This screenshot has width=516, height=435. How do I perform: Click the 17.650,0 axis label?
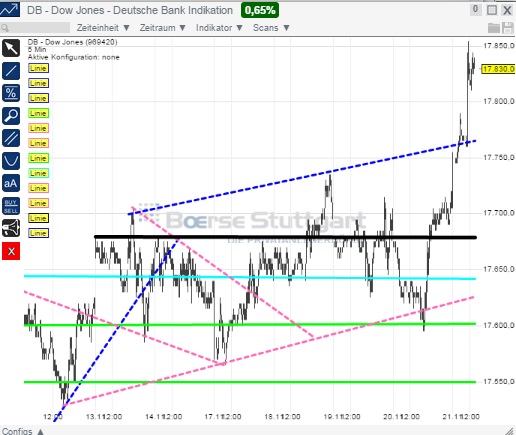499,269
